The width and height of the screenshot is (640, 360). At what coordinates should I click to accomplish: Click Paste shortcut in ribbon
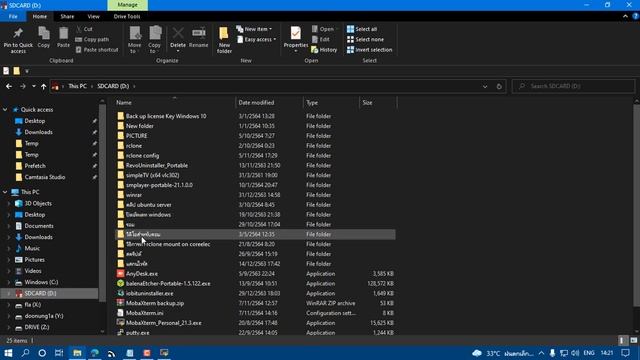click(97, 50)
